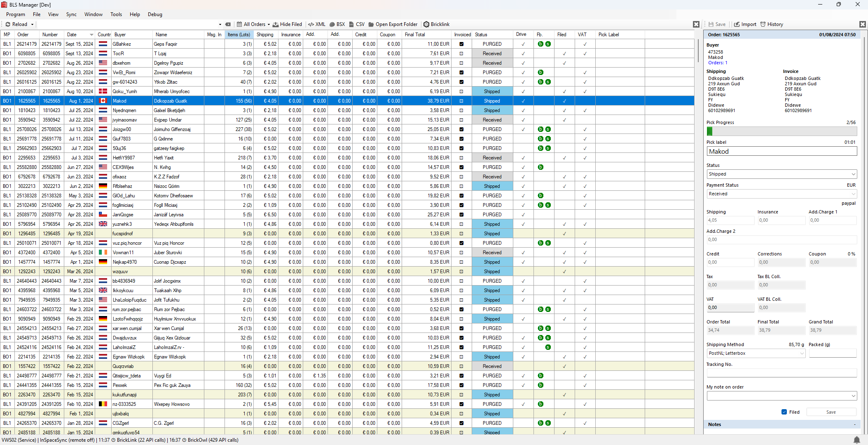Click the BLS Manager app icon in title bar
Viewport: 868px width, 445px height.
[x=4, y=5]
